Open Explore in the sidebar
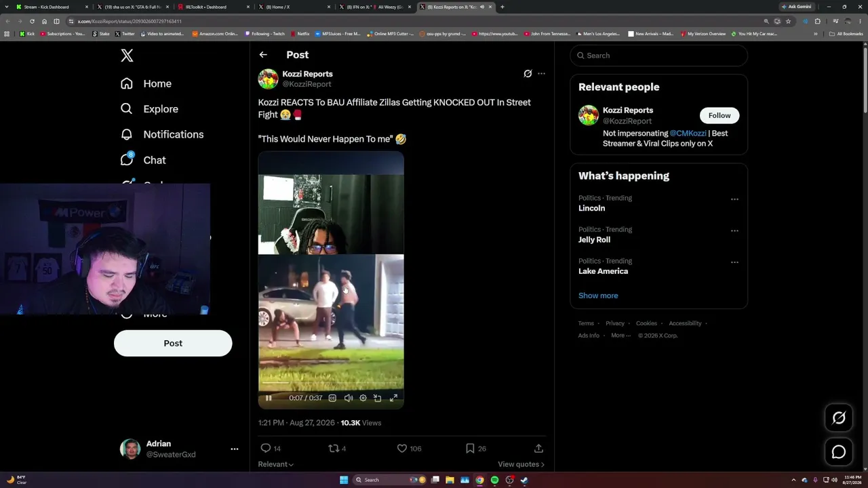Viewport: 868px width, 488px height. (149, 109)
